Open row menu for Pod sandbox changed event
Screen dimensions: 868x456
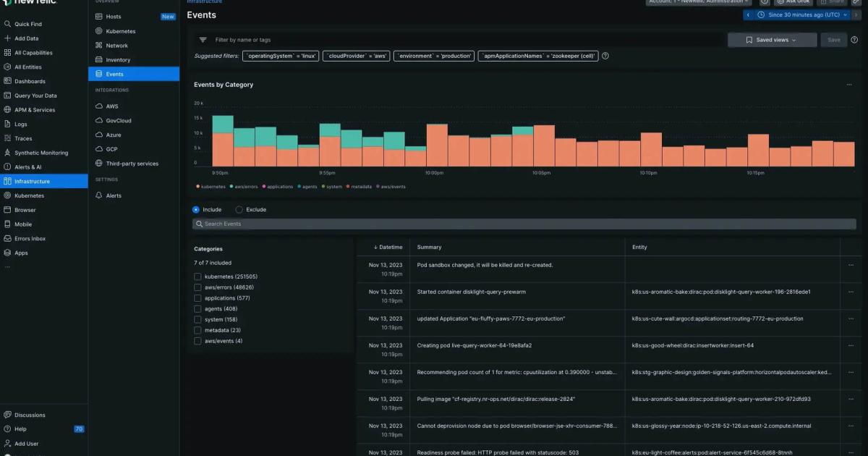[x=851, y=265]
